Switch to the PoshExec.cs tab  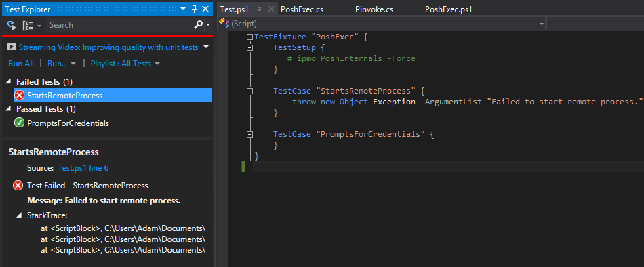click(x=302, y=9)
